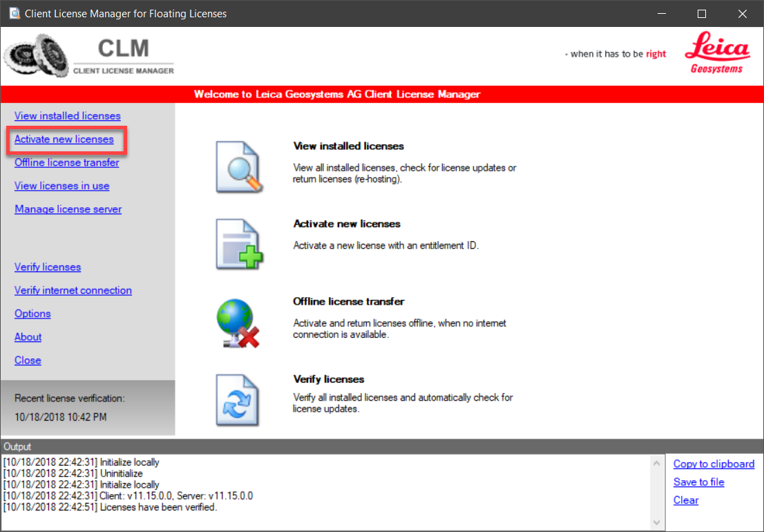The width and height of the screenshot is (764, 532).
Task: Click the red Welcome banner text
Action: tap(337, 95)
